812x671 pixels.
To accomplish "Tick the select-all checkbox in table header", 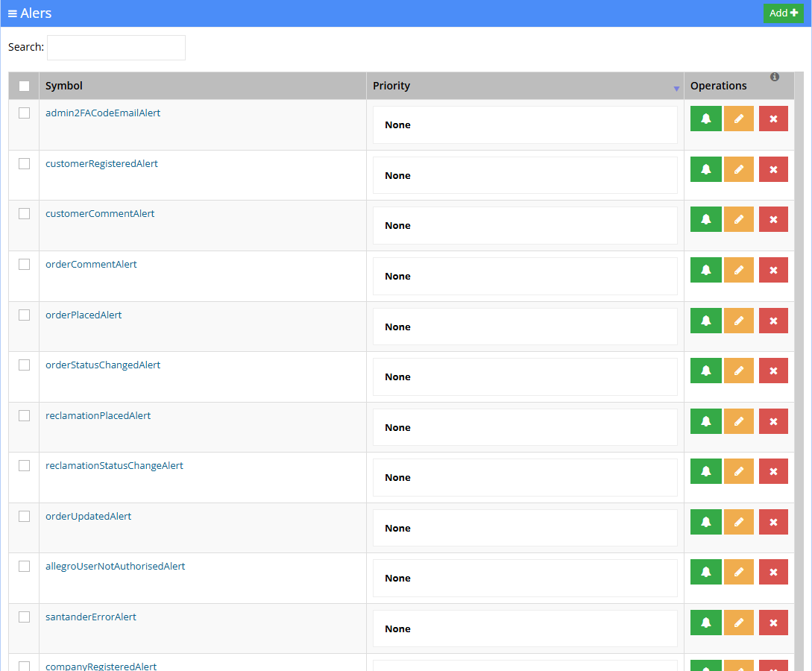I will click(x=25, y=86).
